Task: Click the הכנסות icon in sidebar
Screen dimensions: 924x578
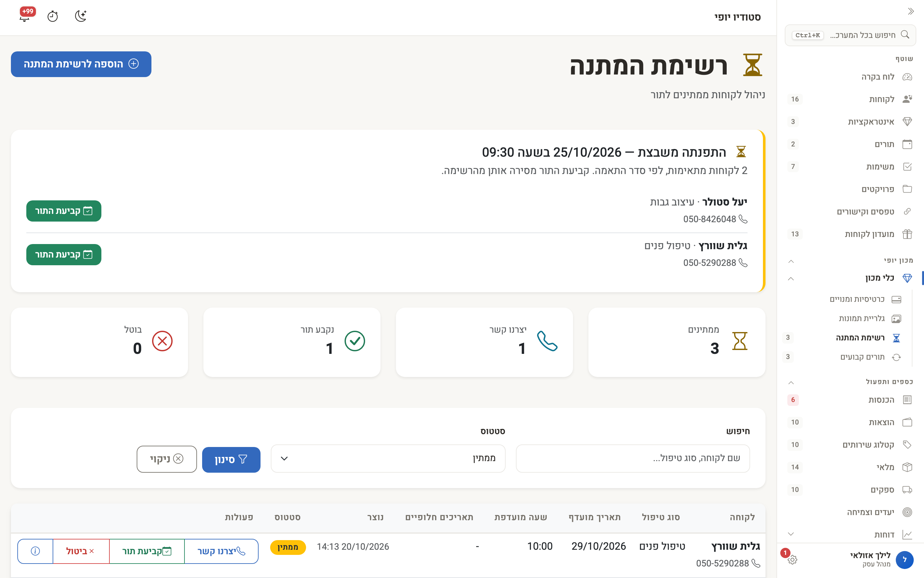Action: pos(907,400)
